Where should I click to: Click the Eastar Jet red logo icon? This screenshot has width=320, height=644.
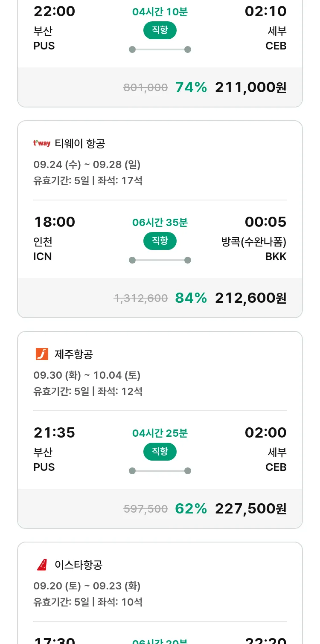[42, 565]
